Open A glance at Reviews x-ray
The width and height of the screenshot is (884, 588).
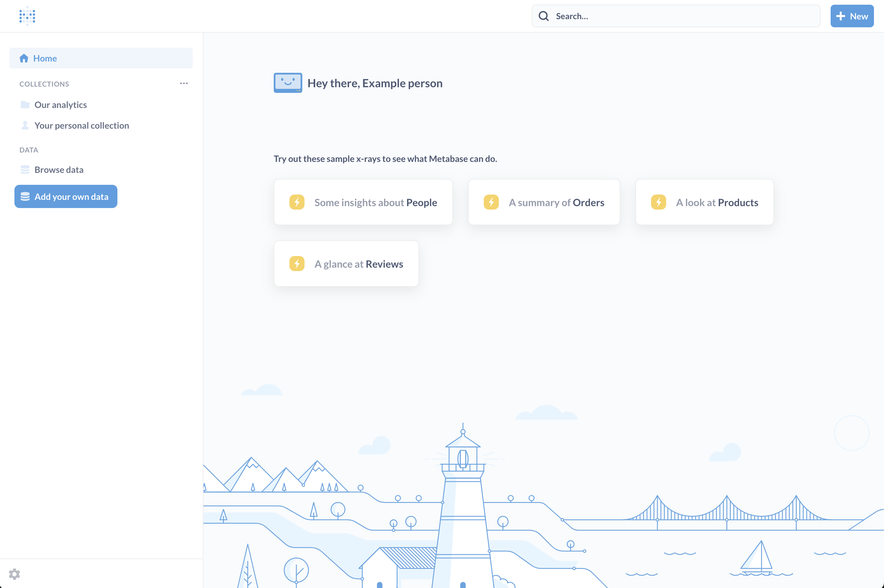(x=346, y=264)
